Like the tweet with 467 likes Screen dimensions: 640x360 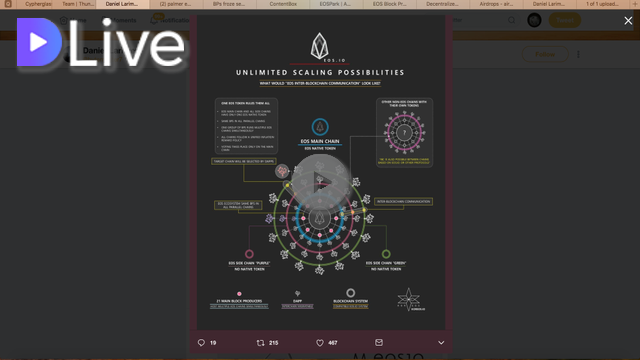click(x=320, y=343)
